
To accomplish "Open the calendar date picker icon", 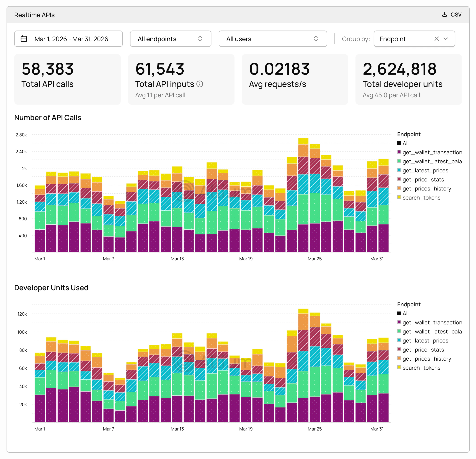I will tap(24, 39).
